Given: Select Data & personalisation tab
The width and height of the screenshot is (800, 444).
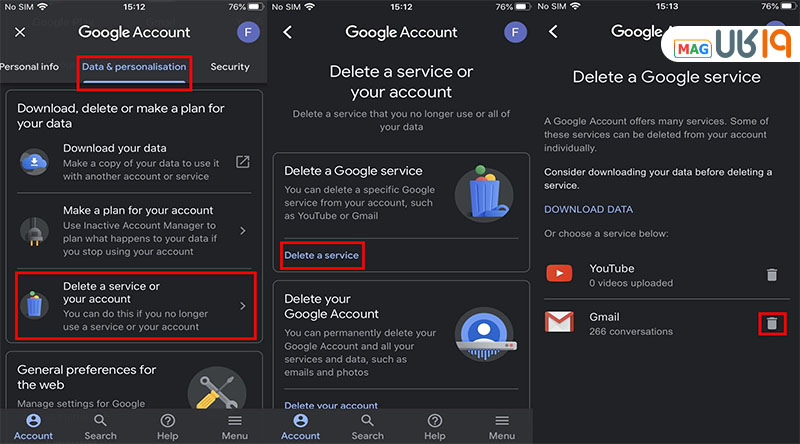Looking at the screenshot, I should [134, 67].
